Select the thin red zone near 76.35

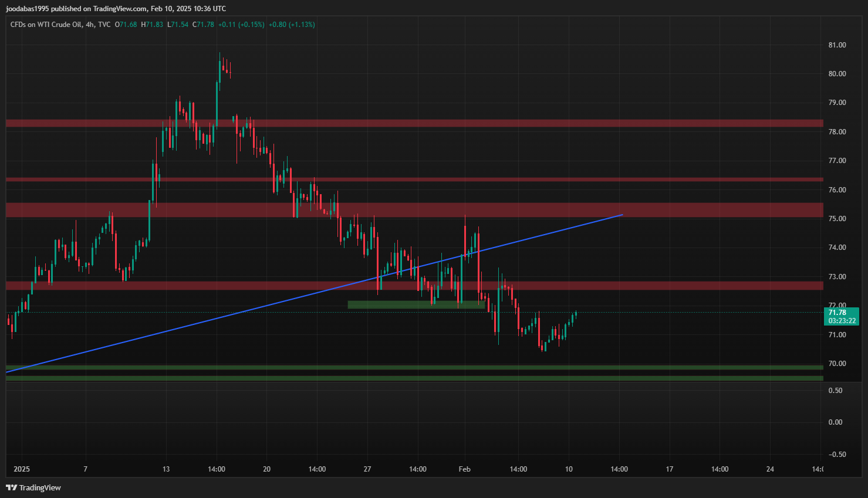414,179
